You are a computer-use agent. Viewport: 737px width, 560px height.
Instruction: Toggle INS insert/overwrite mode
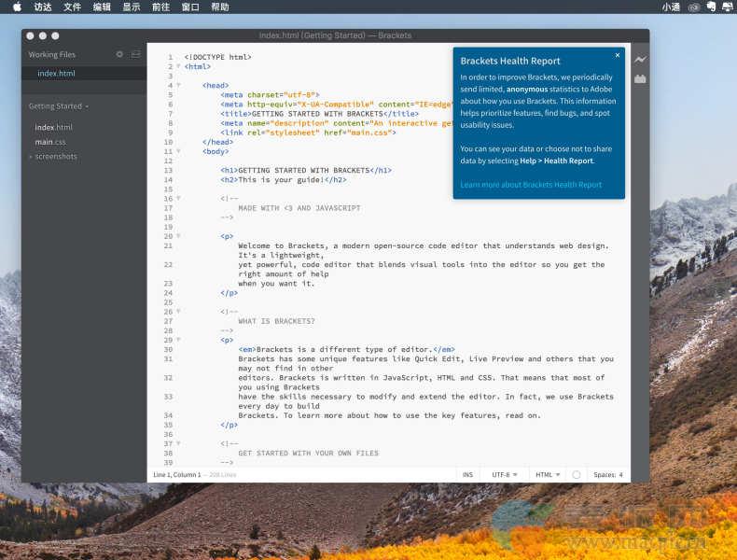point(467,475)
